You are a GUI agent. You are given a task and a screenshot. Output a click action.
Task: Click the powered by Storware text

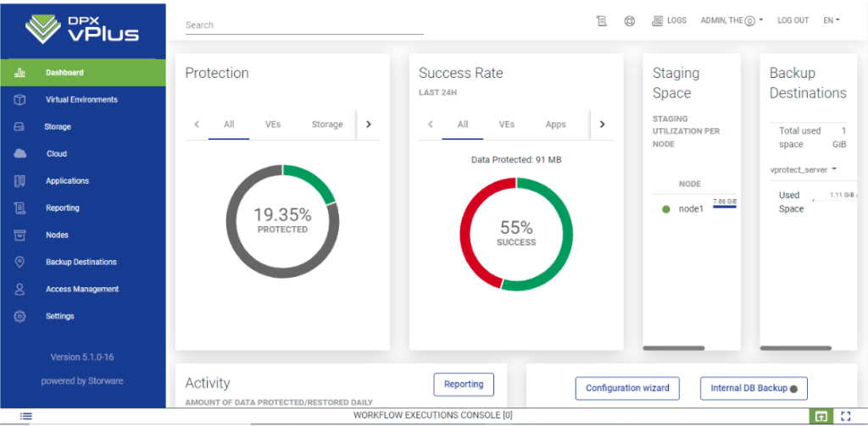coord(82,381)
